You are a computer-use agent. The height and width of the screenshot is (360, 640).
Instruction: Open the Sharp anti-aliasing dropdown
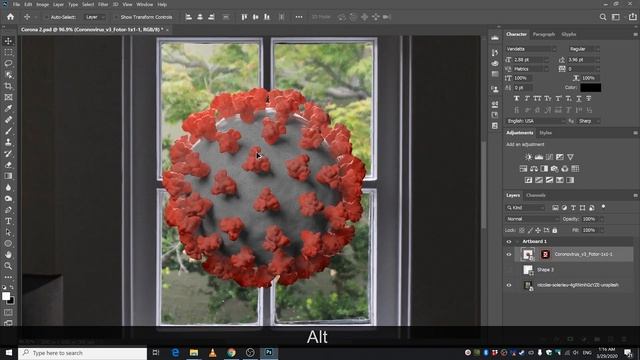tap(588, 121)
